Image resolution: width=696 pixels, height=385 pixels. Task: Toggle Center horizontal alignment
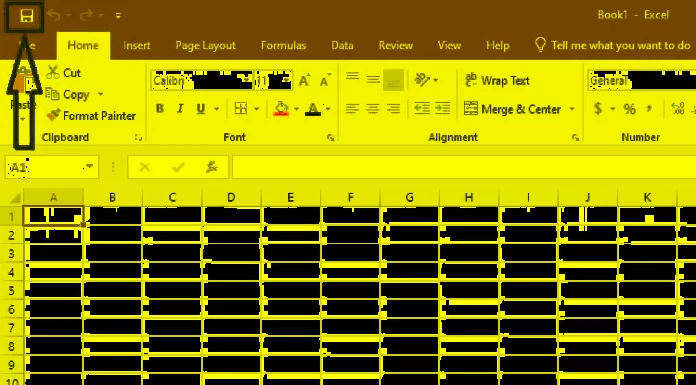[x=373, y=109]
